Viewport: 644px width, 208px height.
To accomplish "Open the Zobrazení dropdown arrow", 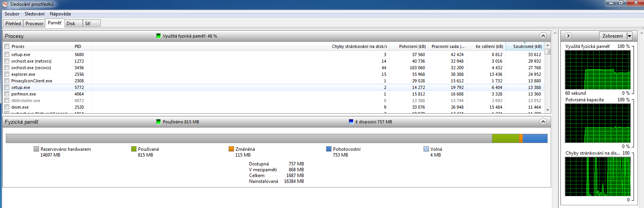I will (629, 36).
